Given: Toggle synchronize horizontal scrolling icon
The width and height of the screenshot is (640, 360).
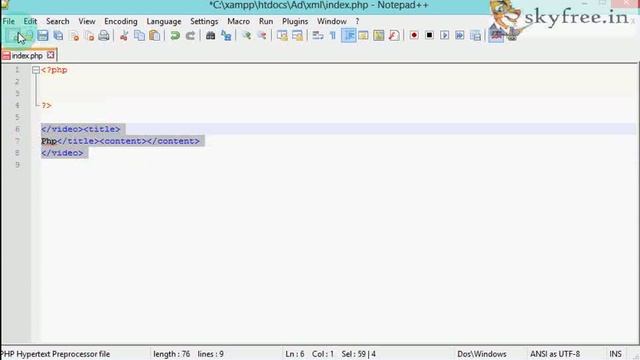Looking at the screenshot, I should pyautogui.click(x=298, y=36).
